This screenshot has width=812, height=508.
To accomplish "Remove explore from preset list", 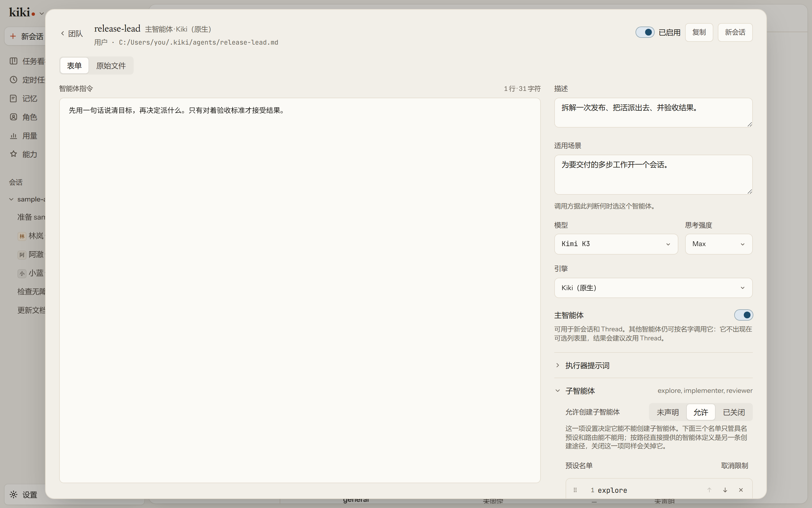I will click(x=741, y=490).
